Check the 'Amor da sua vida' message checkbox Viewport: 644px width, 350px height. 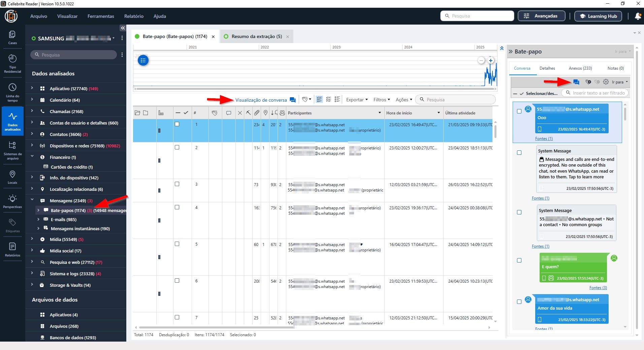(519, 302)
